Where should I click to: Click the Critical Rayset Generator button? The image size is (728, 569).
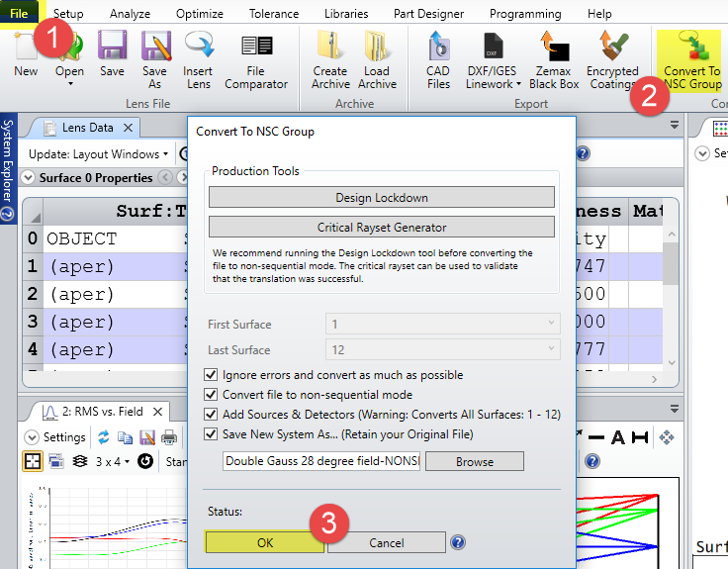tap(382, 228)
